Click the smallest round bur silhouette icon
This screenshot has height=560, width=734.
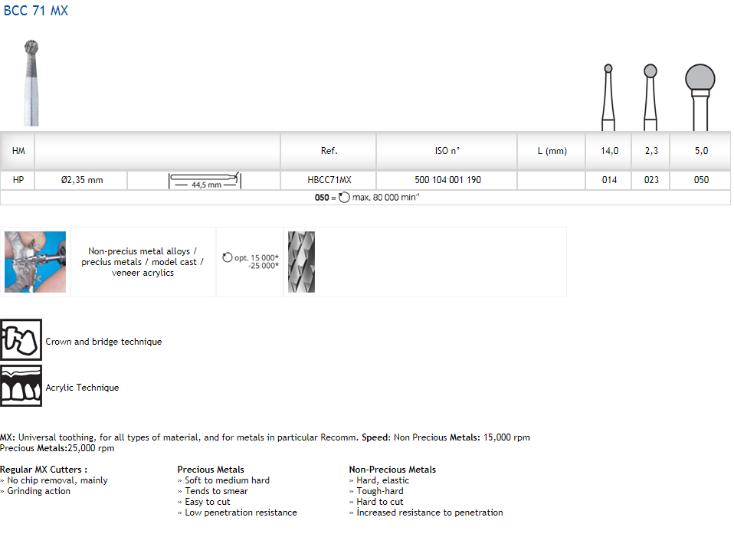608,96
